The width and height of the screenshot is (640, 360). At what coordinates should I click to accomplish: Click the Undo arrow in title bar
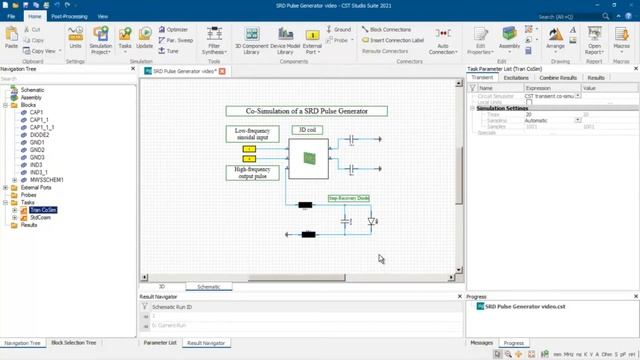click(57, 5)
